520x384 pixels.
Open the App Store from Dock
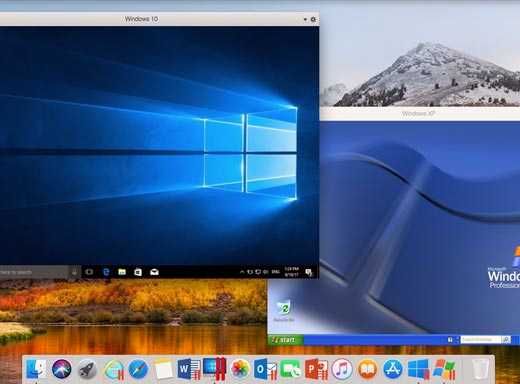pyautogui.click(x=393, y=369)
